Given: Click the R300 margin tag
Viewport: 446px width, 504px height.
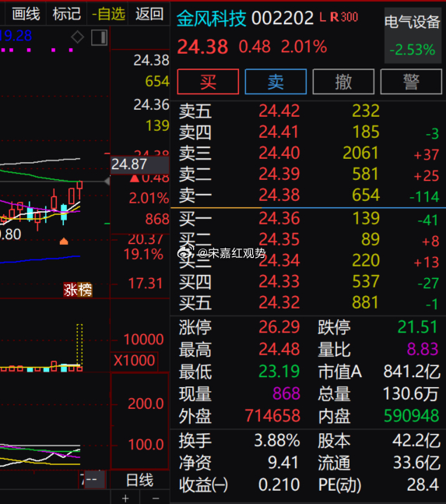Looking at the screenshot, I should [344, 17].
